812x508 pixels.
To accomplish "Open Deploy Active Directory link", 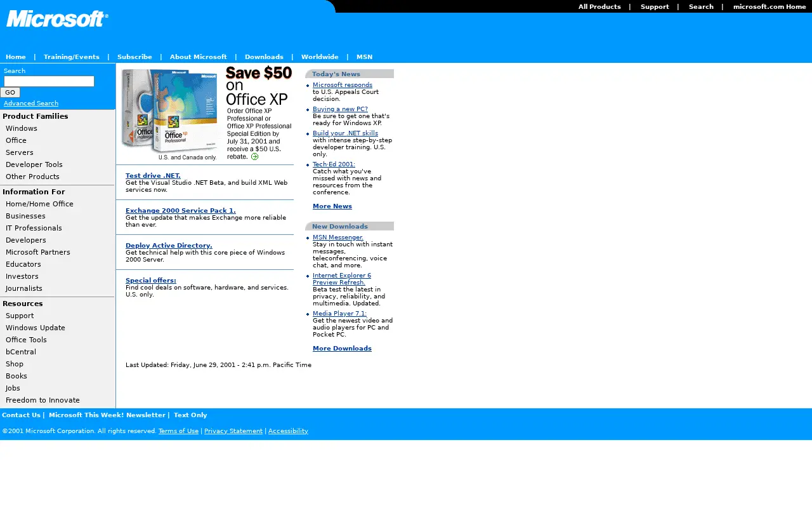I will (169, 246).
